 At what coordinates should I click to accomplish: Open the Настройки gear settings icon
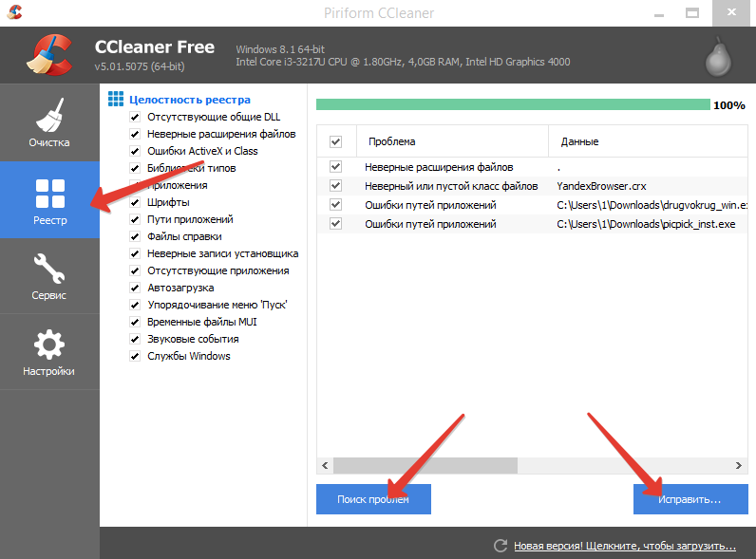click(49, 345)
